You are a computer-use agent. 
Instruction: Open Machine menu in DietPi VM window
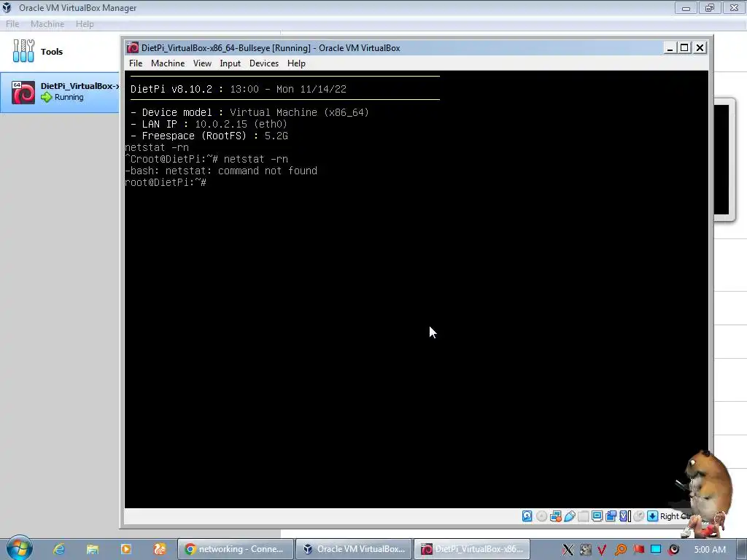tap(168, 63)
